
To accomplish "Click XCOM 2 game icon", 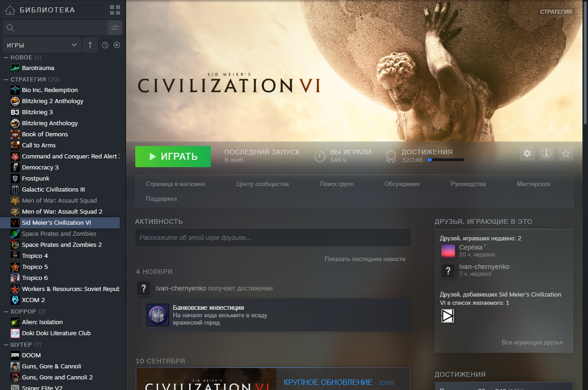I will [15, 300].
